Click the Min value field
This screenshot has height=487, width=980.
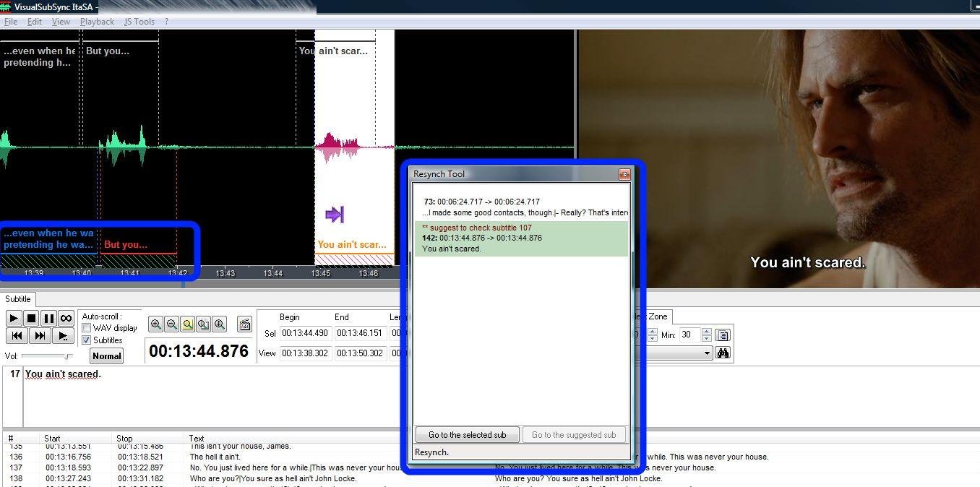689,335
